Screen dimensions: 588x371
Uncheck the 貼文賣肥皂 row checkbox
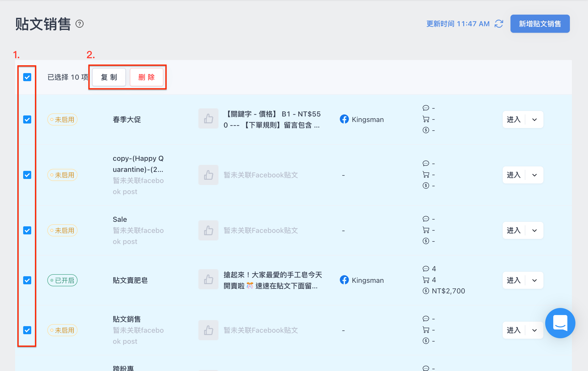tap(27, 280)
